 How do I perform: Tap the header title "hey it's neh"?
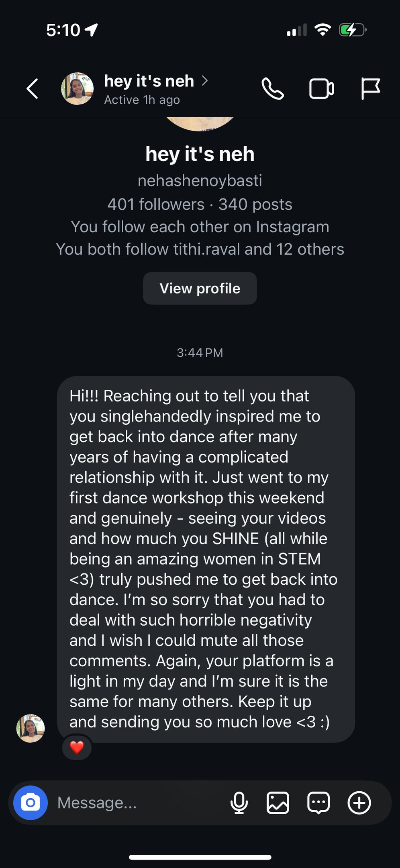click(149, 81)
